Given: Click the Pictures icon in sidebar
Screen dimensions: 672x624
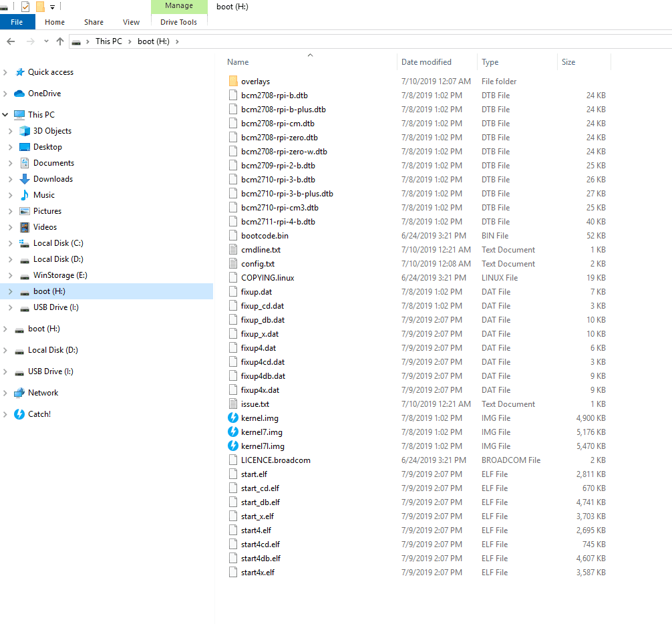Looking at the screenshot, I should pos(25,211).
